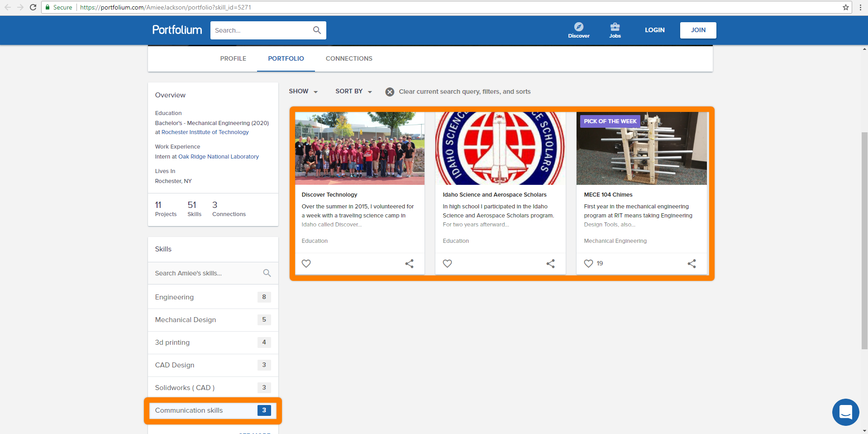Open the Chrome menu three dots
Image resolution: width=868 pixels, height=434 pixels.
tap(860, 7)
